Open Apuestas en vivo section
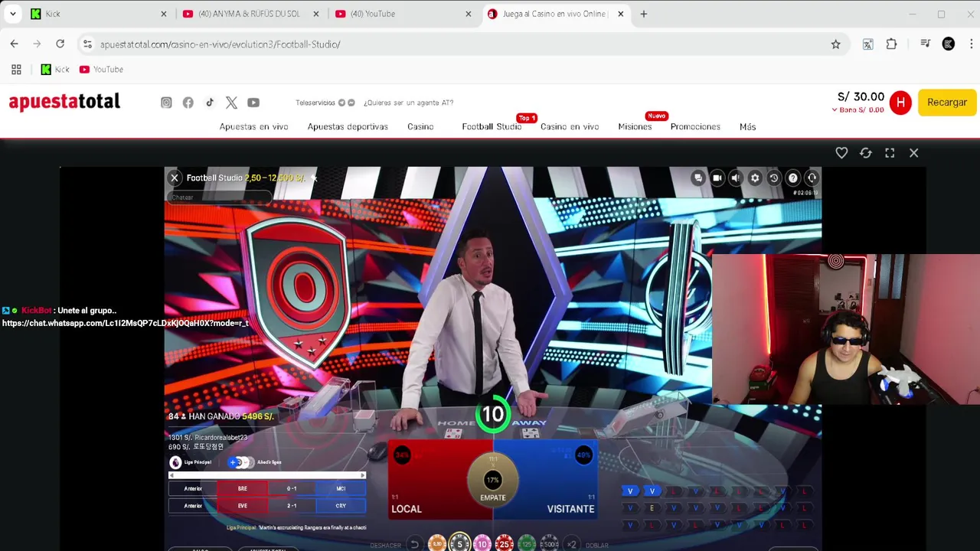Viewport: 980px width, 551px height. (x=253, y=127)
